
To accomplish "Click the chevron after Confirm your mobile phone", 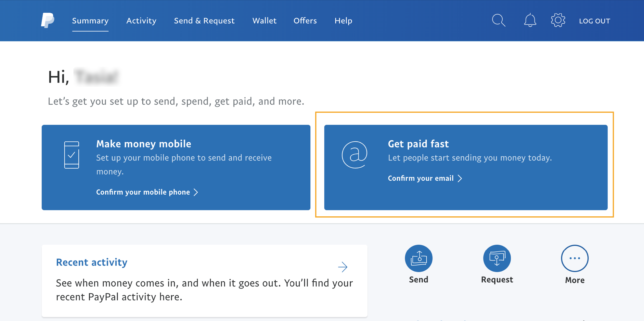I will coord(196,192).
